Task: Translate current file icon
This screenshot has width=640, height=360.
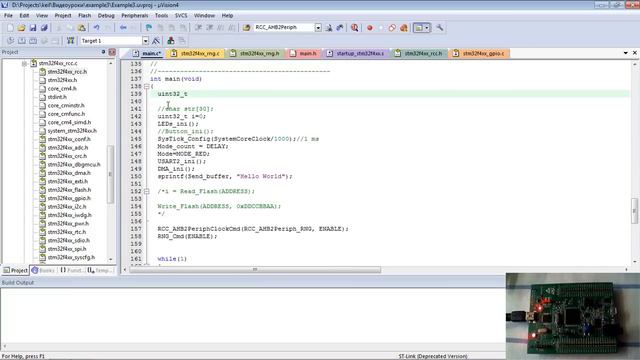Action: pyautogui.click(x=10, y=41)
